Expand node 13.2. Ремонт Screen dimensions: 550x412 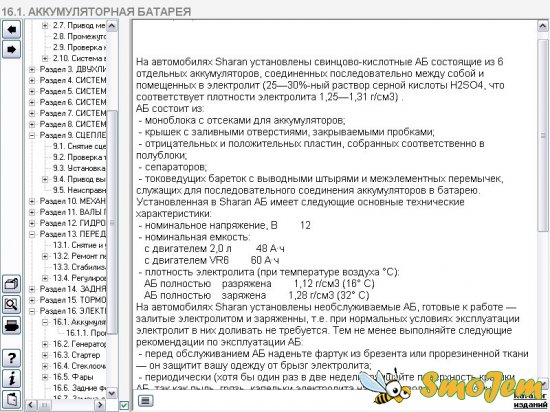tap(45, 256)
